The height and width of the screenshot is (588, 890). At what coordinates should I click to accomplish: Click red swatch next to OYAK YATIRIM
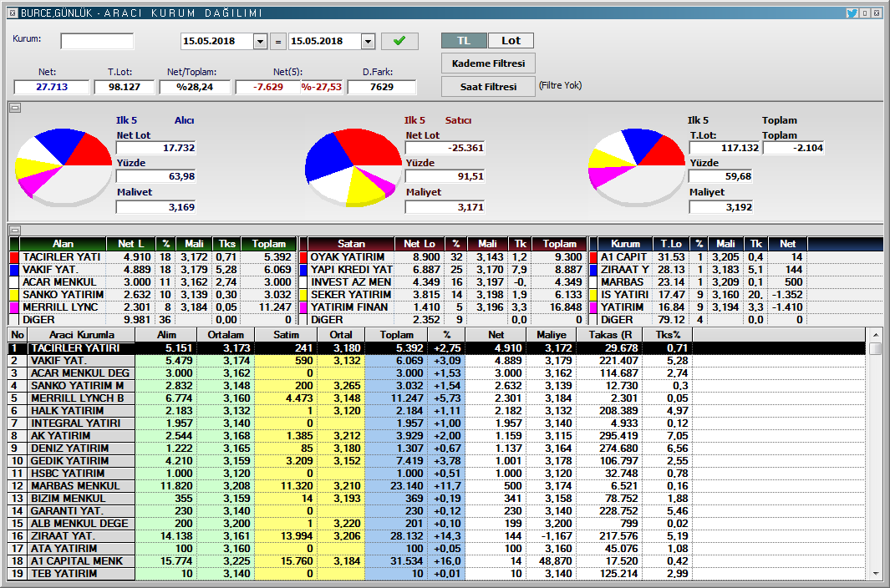click(303, 257)
